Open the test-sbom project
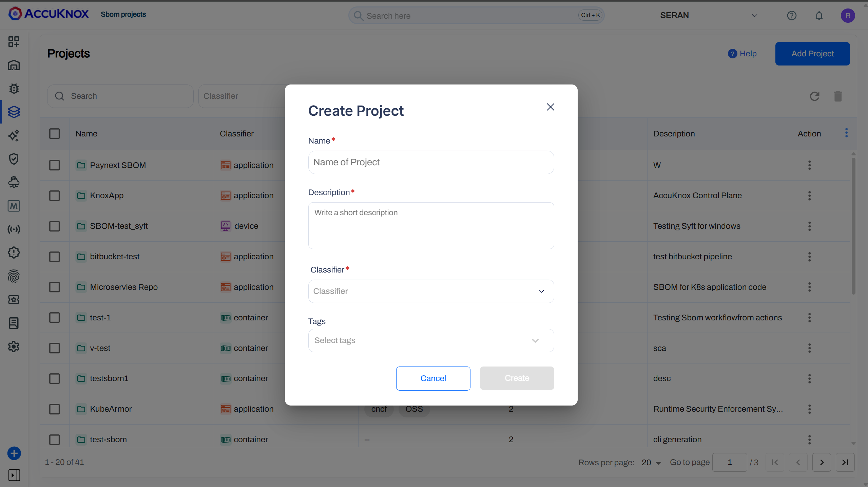868x487 pixels. click(x=108, y=439)
